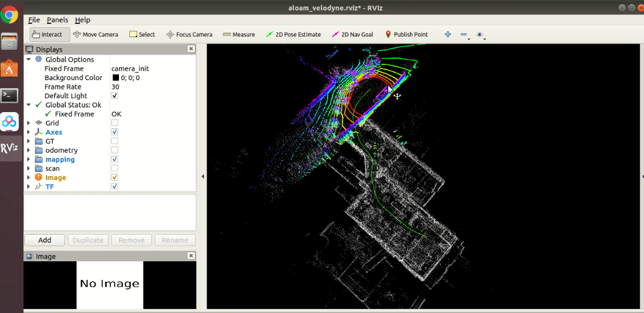
Task: Select the Focus Camera tool
Action: pos(189,34)
